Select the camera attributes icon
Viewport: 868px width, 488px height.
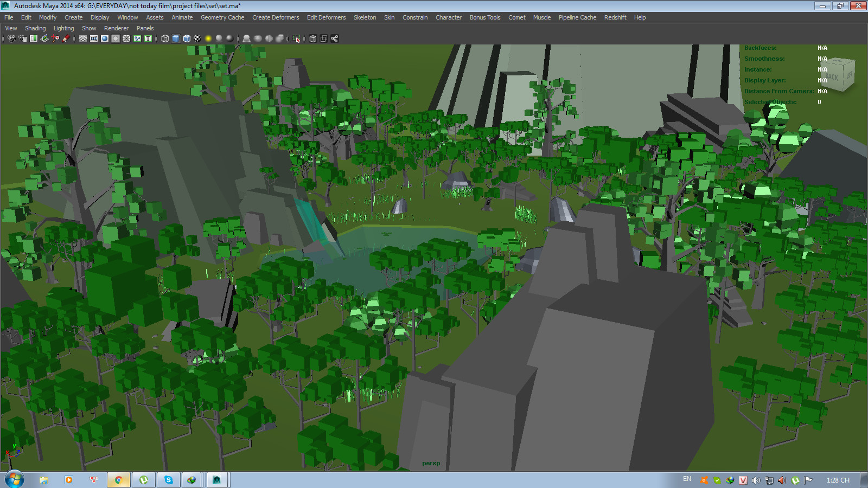coord(22,38)
